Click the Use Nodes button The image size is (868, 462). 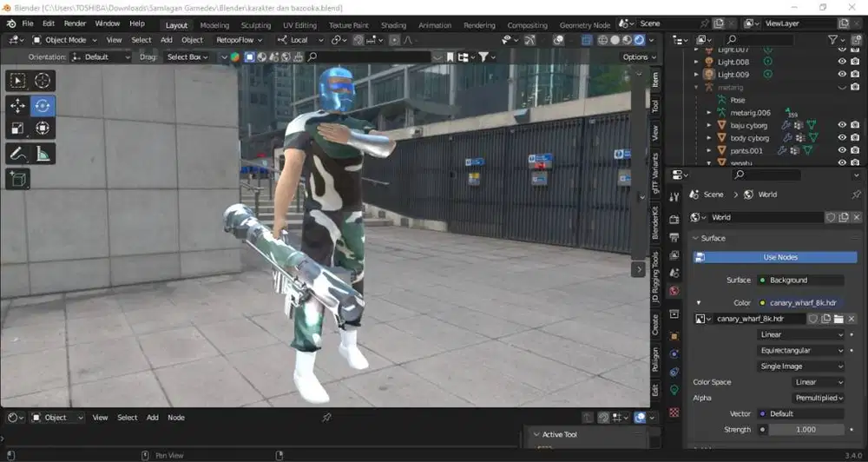click(x=775, y=257)
